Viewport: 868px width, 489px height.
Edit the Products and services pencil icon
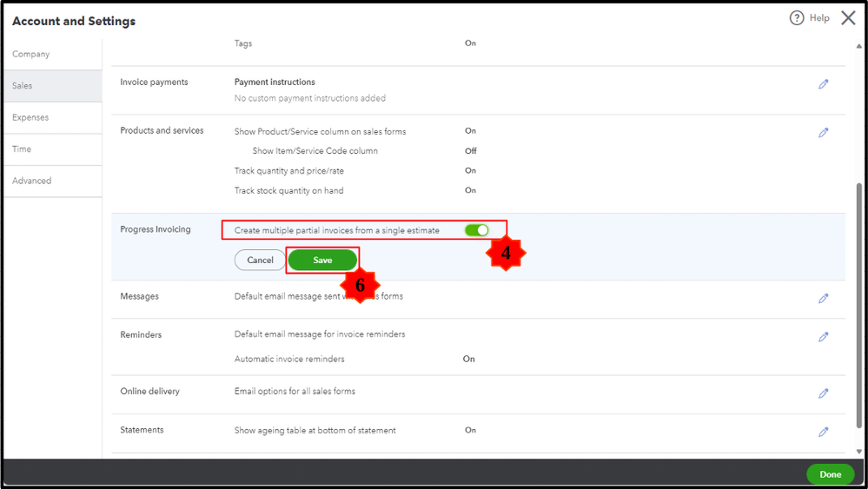click(x=823, y=133)
